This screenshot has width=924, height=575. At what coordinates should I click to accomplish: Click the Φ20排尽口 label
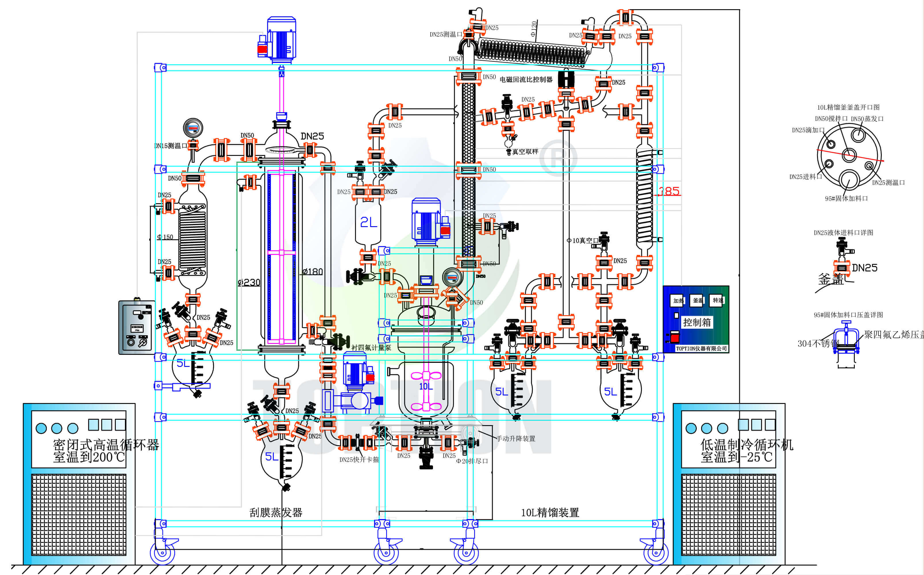point(472,461)
